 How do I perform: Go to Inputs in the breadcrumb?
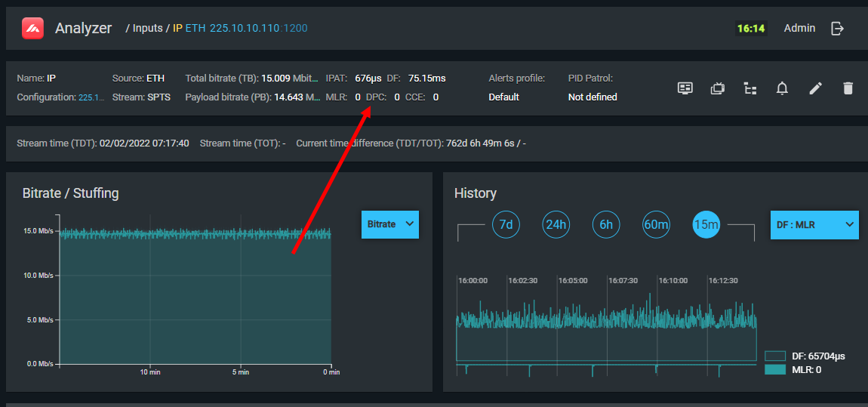pyautogui.click(x=147, y=29)
